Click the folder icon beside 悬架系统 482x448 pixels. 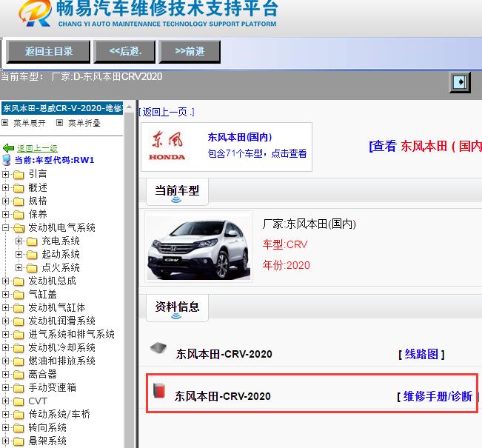[x=19, y=441]
